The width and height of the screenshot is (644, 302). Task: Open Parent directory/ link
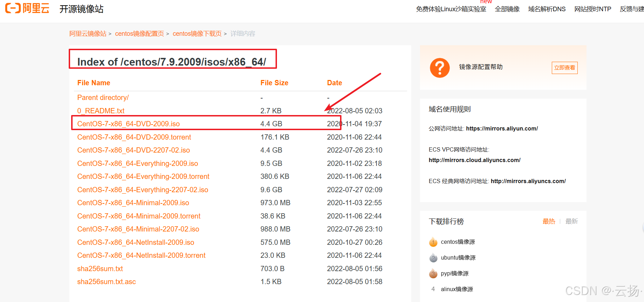coord(103,98)
